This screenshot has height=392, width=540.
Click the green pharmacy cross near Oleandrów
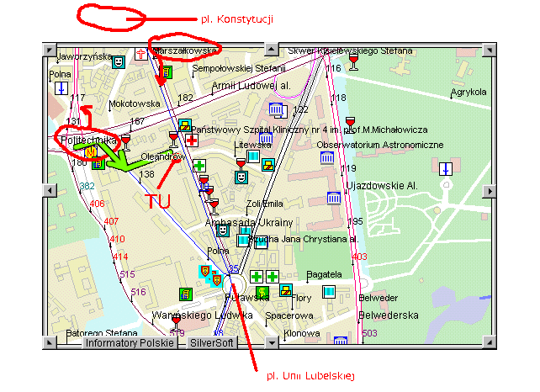coord(199,166)
